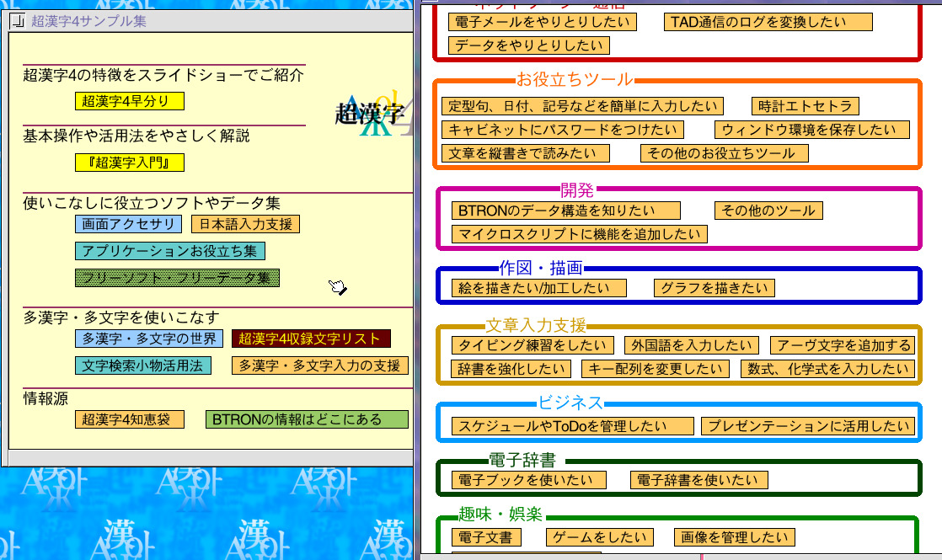Click 定型句、日付、記号などを簡単に入力したい
The width and height of the screenshot is (942, 560).
coord(582,106)
